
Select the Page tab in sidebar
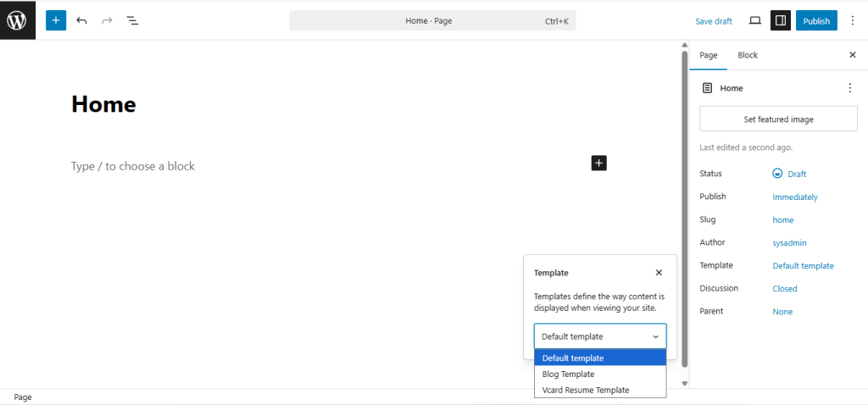click(709, 55)
